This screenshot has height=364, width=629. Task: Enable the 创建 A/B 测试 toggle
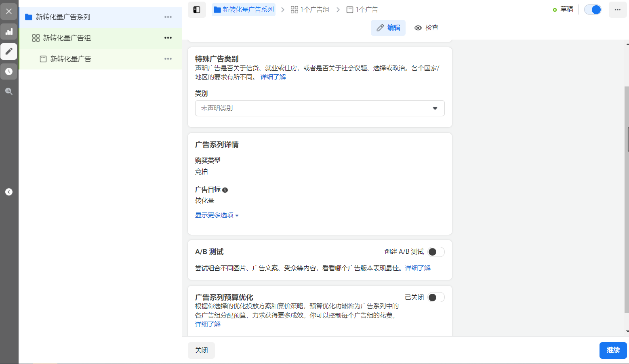(436, 251)
